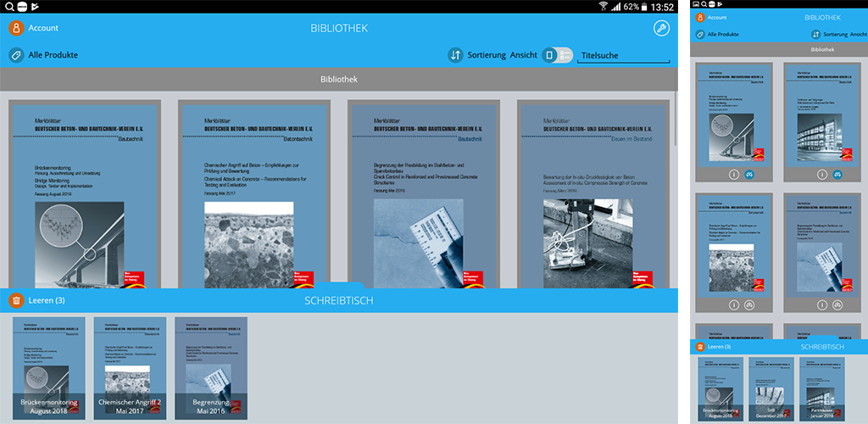868x424 pixels.
Task: Open Begrenzung der Rissbildung cover, tablet library
Action: point(424,194)
